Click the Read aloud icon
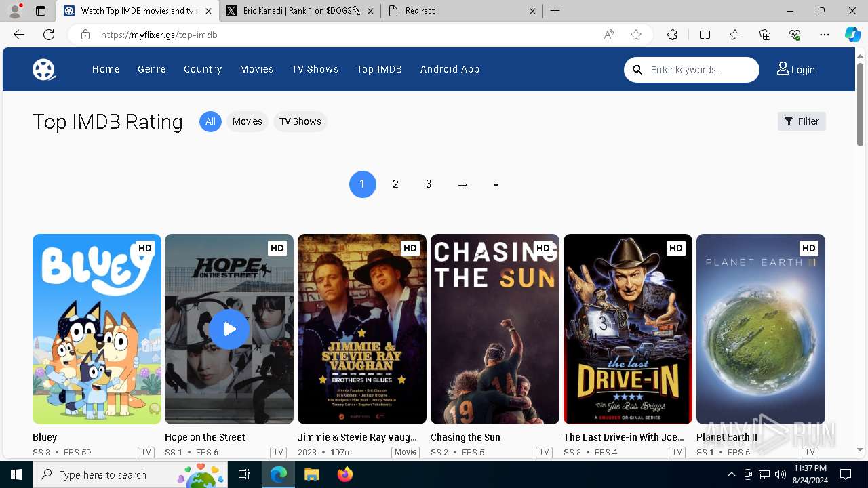 pyautogui.click(x=609, y=35)
